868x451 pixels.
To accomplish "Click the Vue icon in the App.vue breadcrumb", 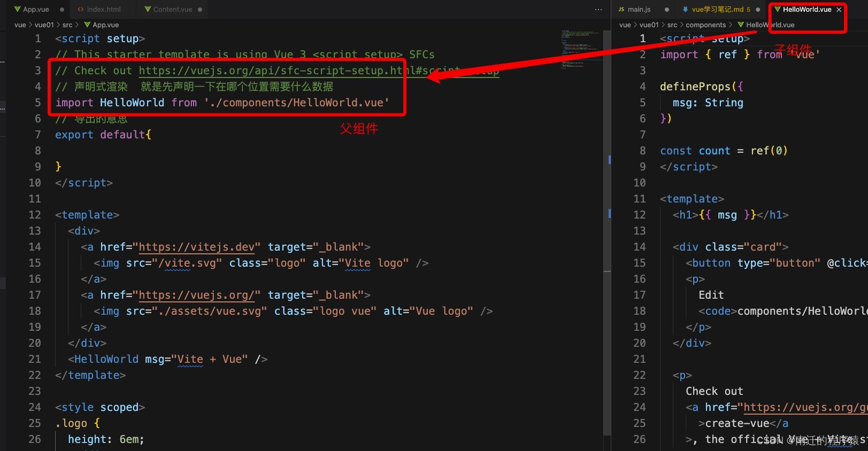I will (x=87, y=25).
